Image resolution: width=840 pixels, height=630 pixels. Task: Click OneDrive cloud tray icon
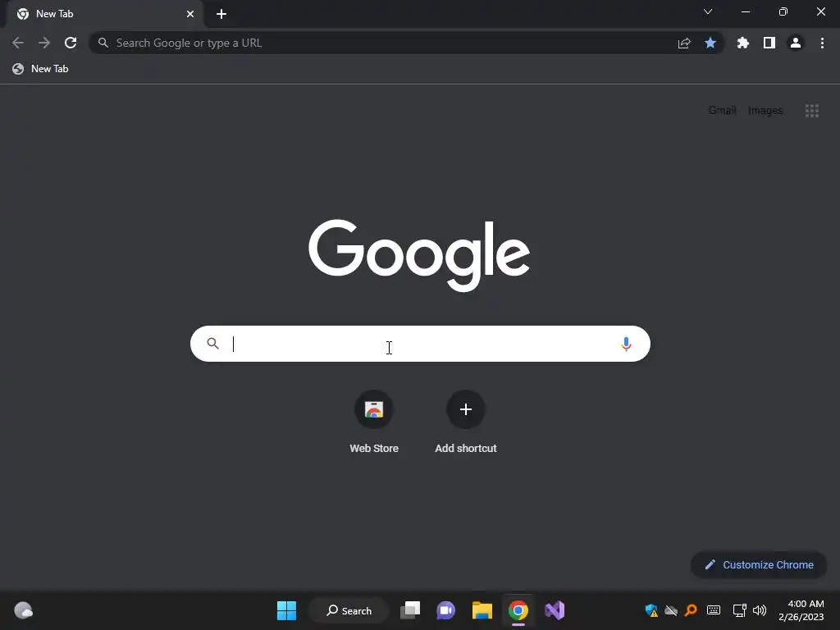pyautogui.click(x=671, y=610)
